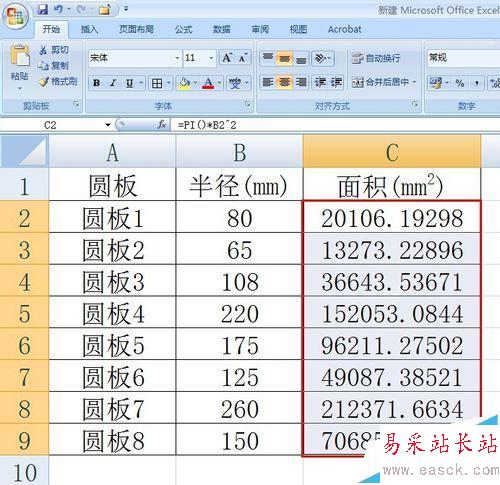
Task: Increase the font size with large A
Action: pos(227,58)
